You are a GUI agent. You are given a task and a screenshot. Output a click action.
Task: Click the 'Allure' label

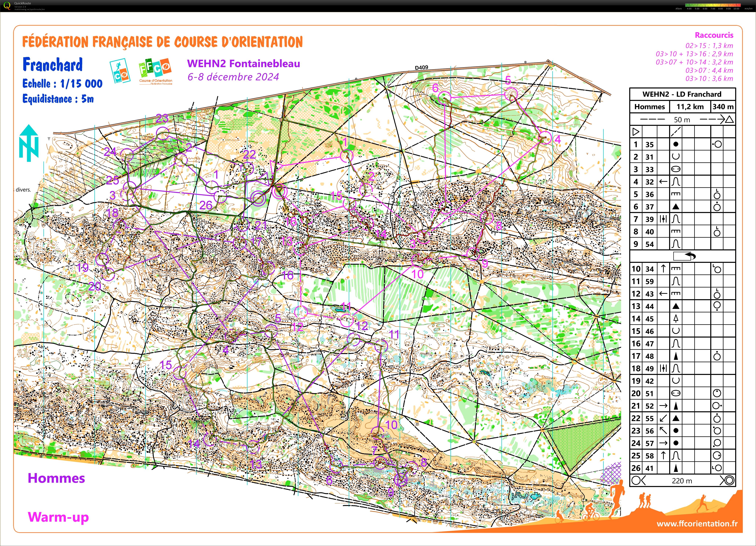tap(678, 9)
